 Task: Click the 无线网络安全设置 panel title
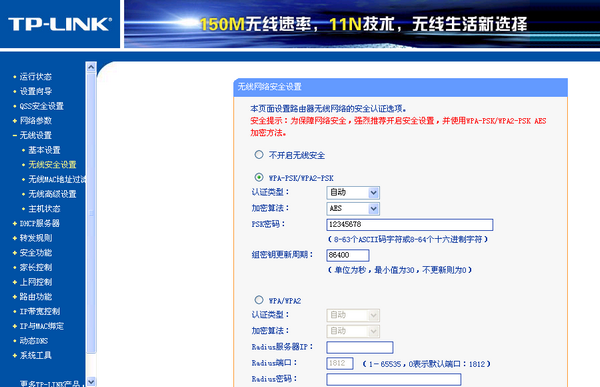270,87
